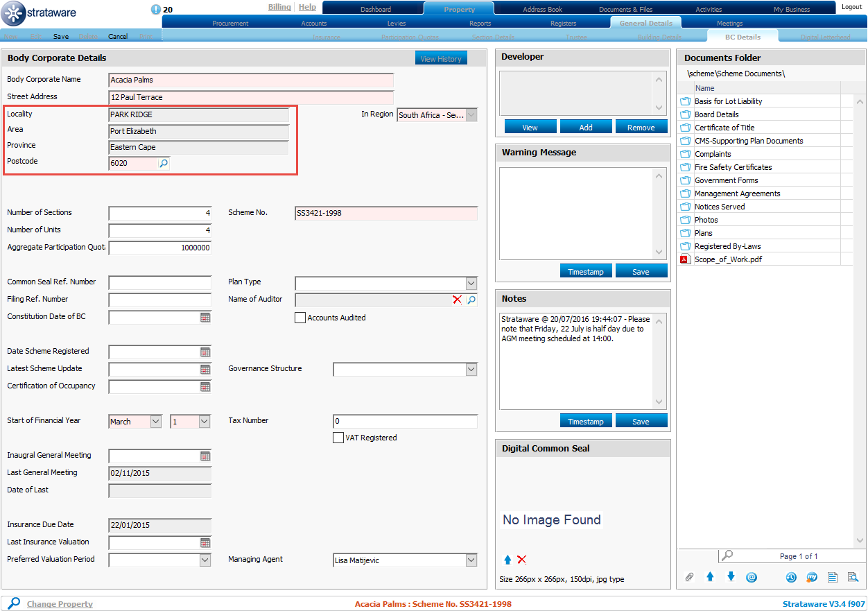Image resolution: width=868 pixels, height=611 pixels.
Task: Open the document history clock icon
Action: point(791,577)
